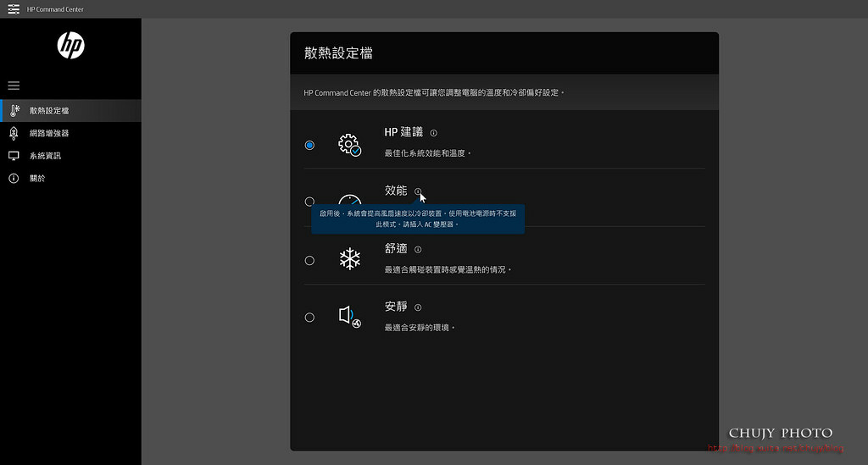Show info tooltip next to 安靜
Viewport: 868px width, 465px height.
pos(418,307)
